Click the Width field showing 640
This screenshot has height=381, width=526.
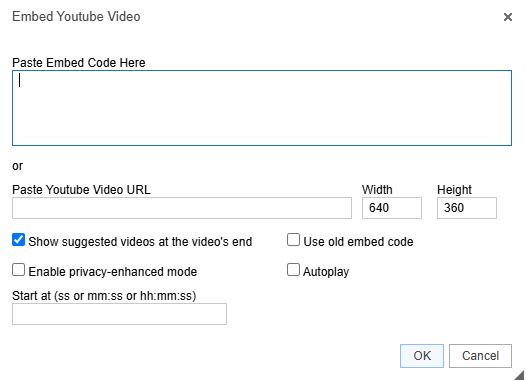coord(391,208)
